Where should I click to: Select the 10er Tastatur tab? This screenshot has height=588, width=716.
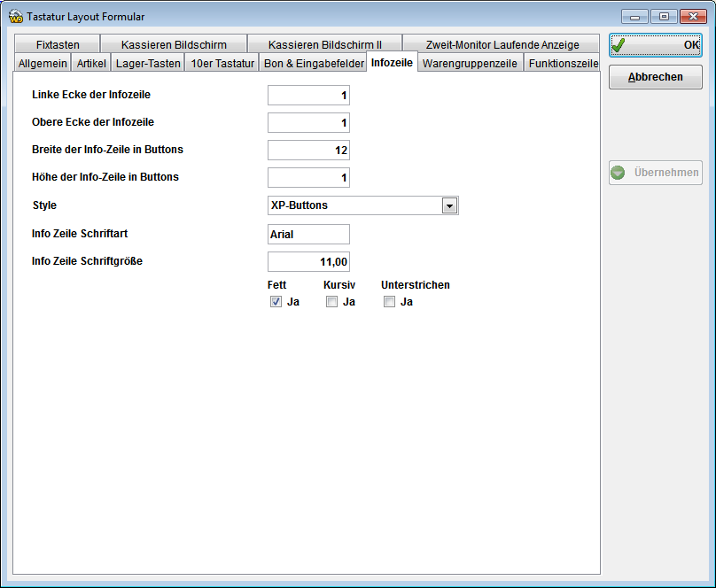[222, 63]
